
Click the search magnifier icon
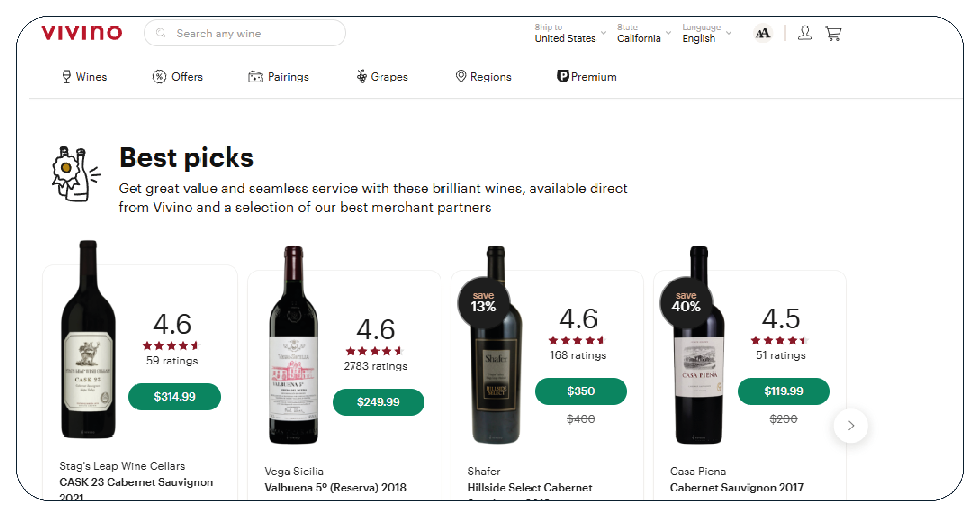(x=161, y=33)
